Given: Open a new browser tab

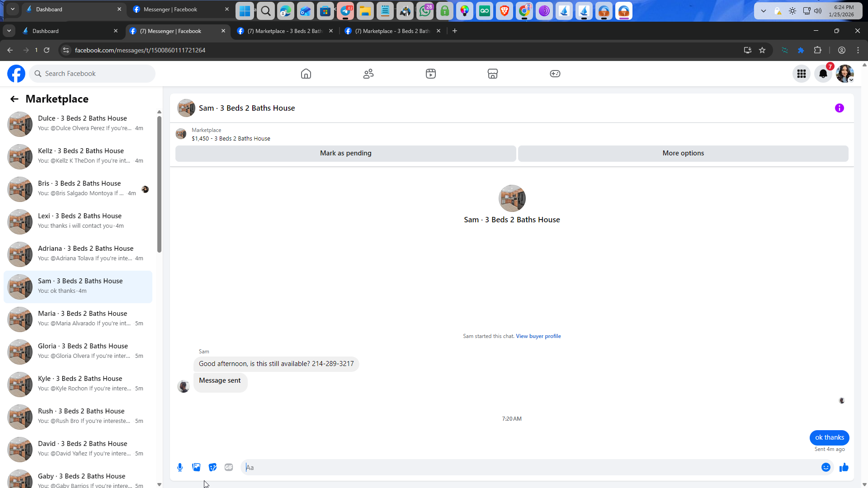Looking at the screenshot, I should pyautogui.click(x=455, y=31).
